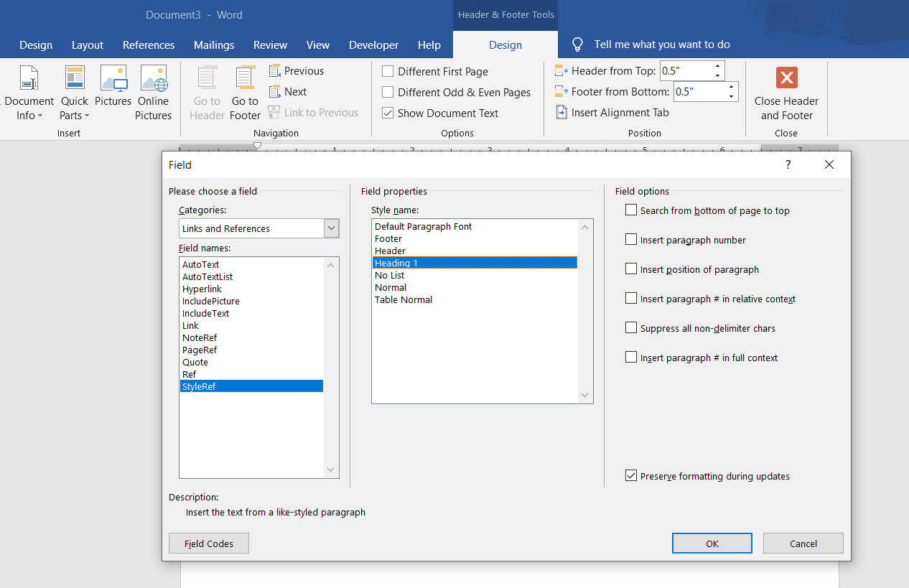
Task: Insert Pictures from ribbon icon
Action: (x=113, y=78)
